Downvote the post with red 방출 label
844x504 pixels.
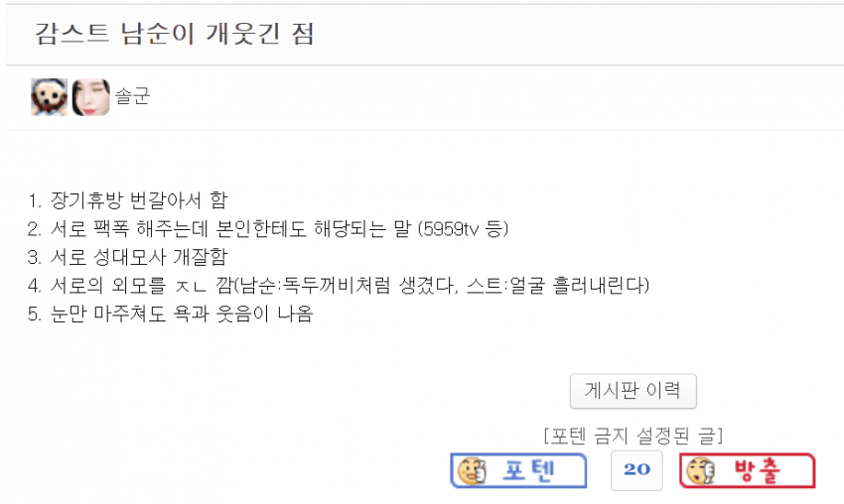748,471
